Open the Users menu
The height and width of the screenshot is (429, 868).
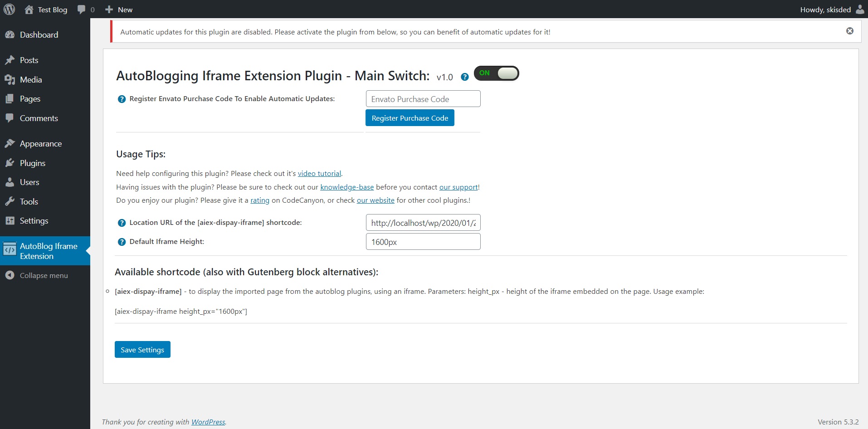point(45,182)
